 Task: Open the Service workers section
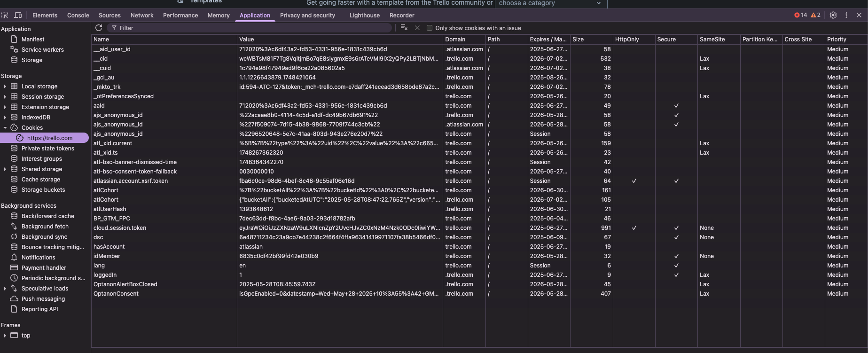(x=42, y=50)
